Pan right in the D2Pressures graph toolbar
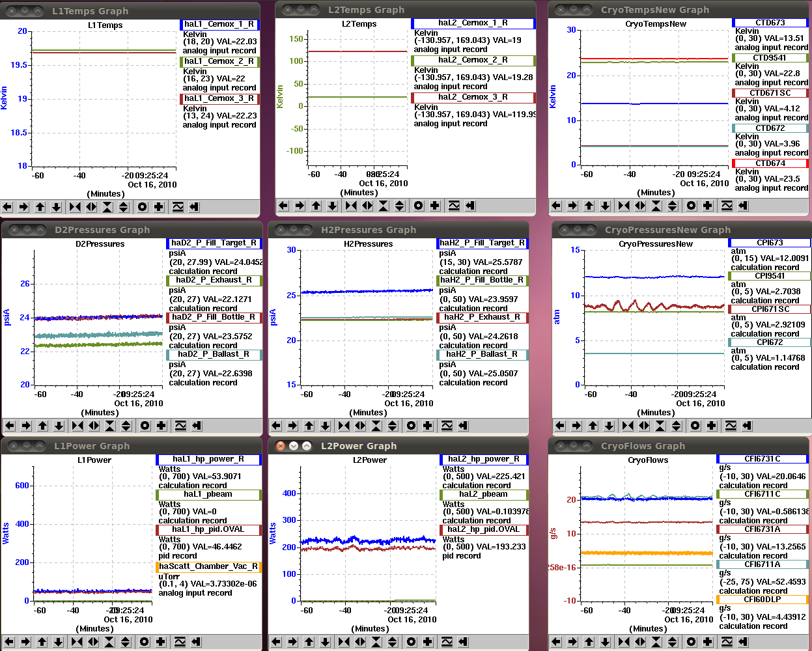Viewport: 812px width, 651px height. click(27, 426)
